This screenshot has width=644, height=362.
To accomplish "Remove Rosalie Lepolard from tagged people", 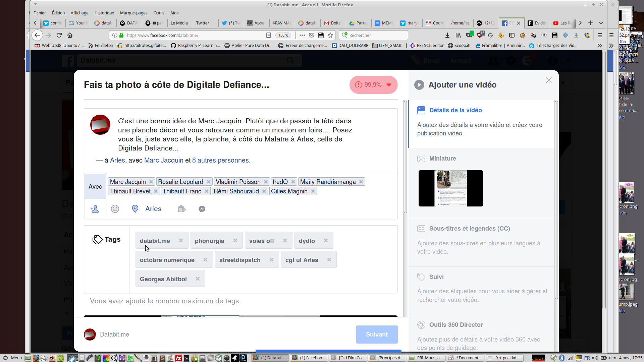I will [x=209, y=182].
